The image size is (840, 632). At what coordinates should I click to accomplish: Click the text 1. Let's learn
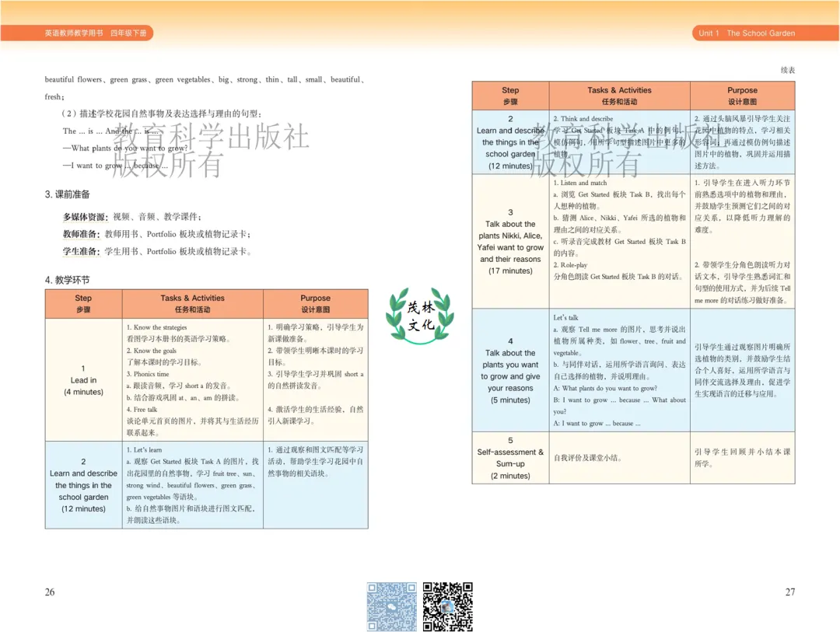(x=144, y=450)
